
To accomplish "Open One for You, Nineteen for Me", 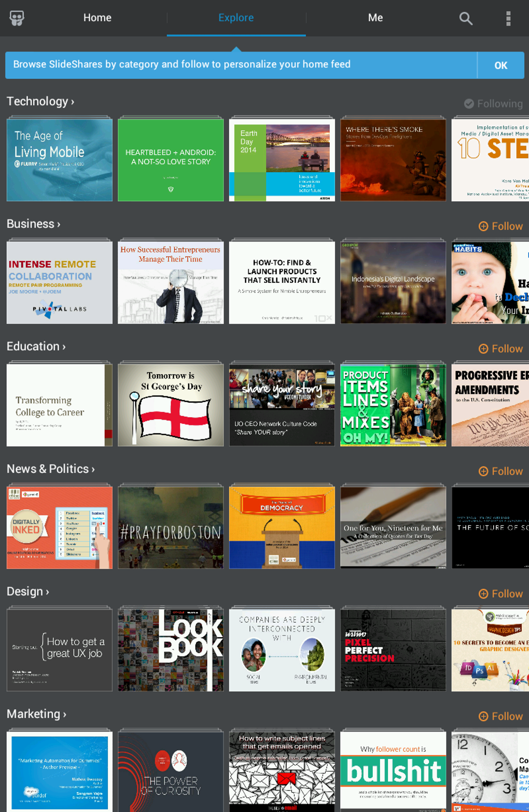I will coord(393,527).
